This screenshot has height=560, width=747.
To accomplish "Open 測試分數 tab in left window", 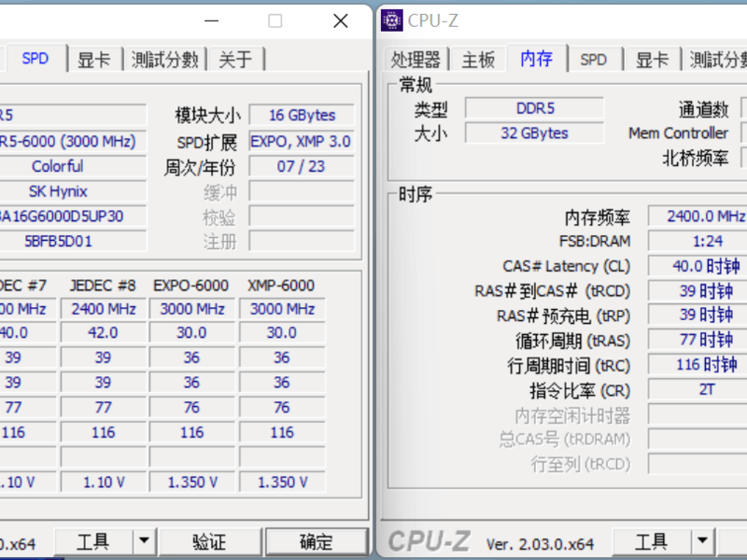I will click(165, 60).
